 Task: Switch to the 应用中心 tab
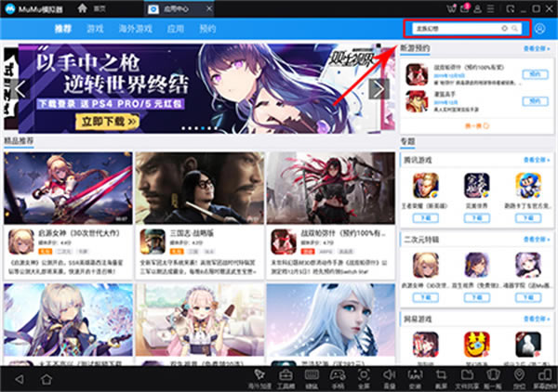(x=176, y=9)
